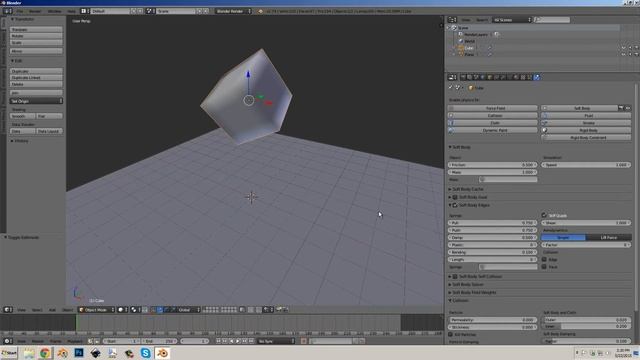Open Windows Explorer folder icon in taskbar
Image resolution: width=640 pixels, height=360 pixels.
tap(29, 353)
